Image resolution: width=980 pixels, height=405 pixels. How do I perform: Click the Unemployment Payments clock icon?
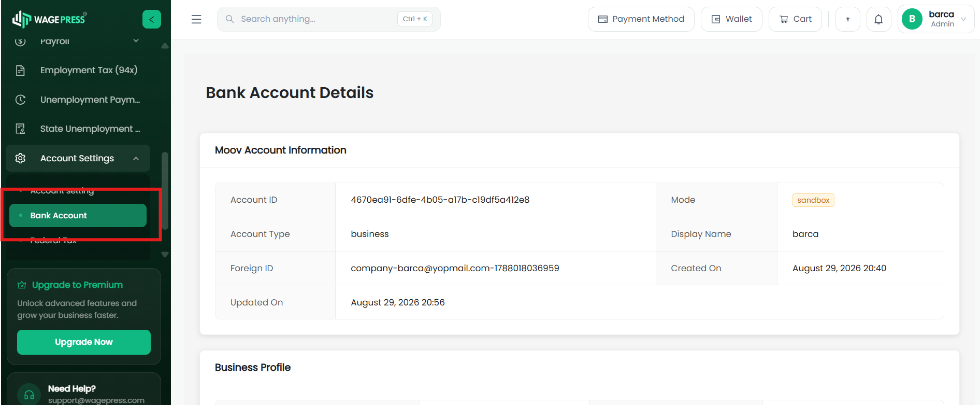click(x=20, y=100)
